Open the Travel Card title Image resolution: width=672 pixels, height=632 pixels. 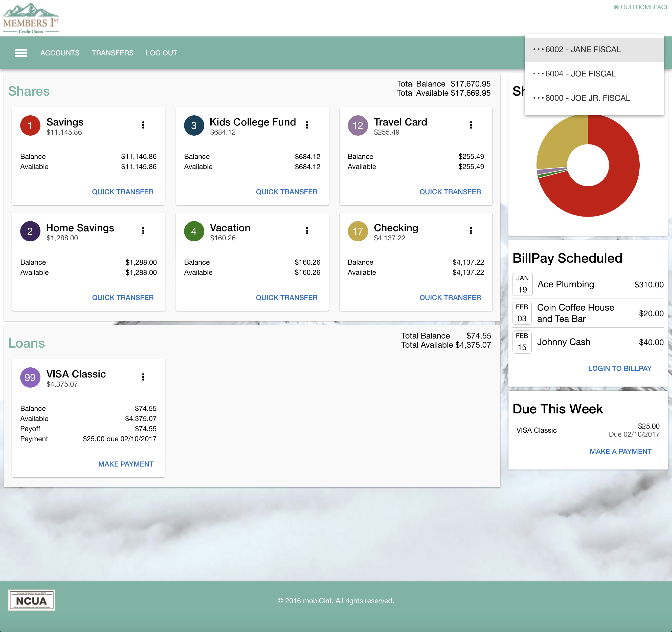coord(400,122)
